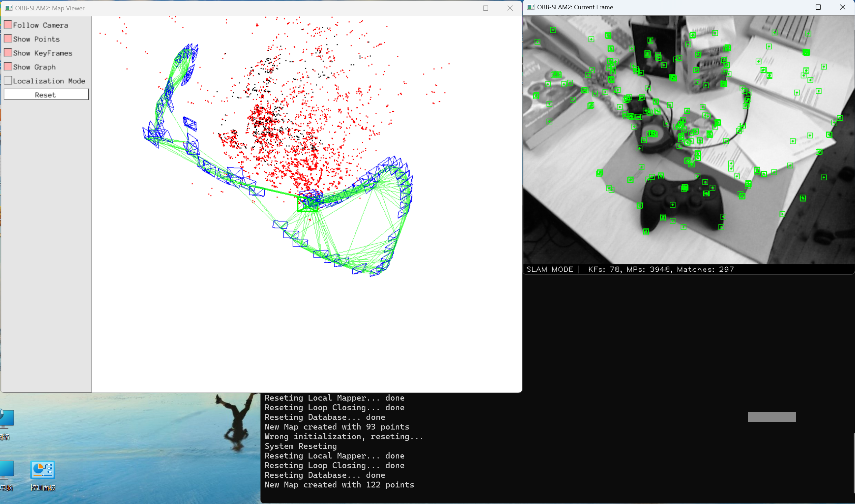Minimize the Current Frame window

pos(794,7)
